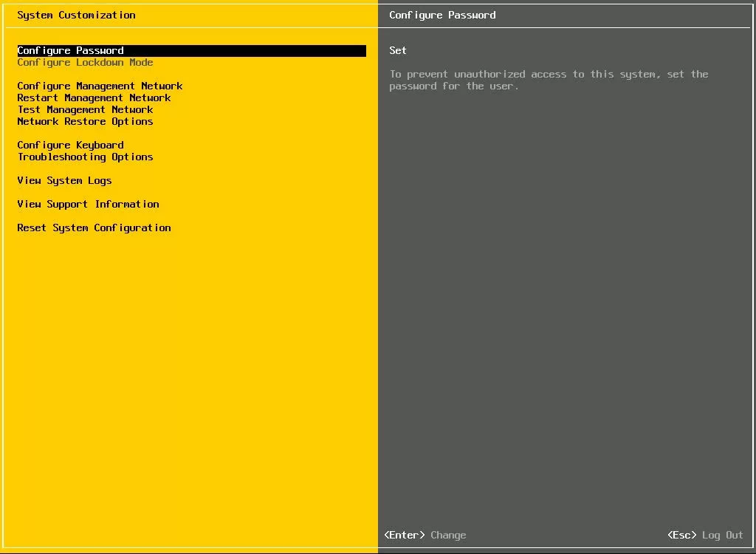Click the Set status text
This screenshot has width=756, height=554.
point(398,51)
